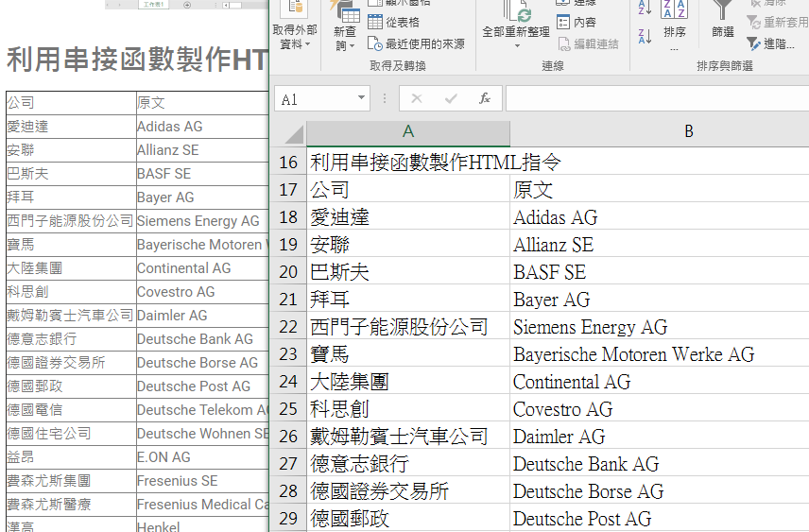Select Excel cell Deutsche Bank AG in row 27
This screenshot has width=809, height=532.
pos(660,463)
